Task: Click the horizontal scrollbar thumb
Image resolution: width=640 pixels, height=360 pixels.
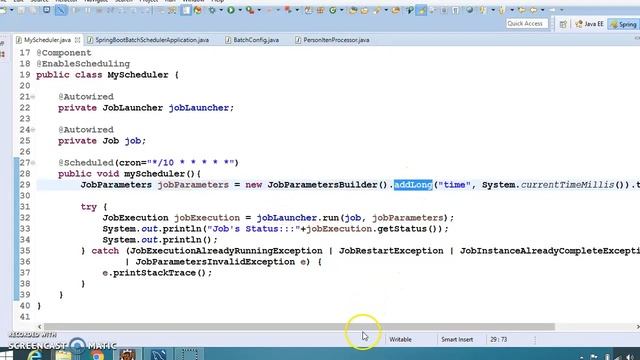Action: [299, 327]
